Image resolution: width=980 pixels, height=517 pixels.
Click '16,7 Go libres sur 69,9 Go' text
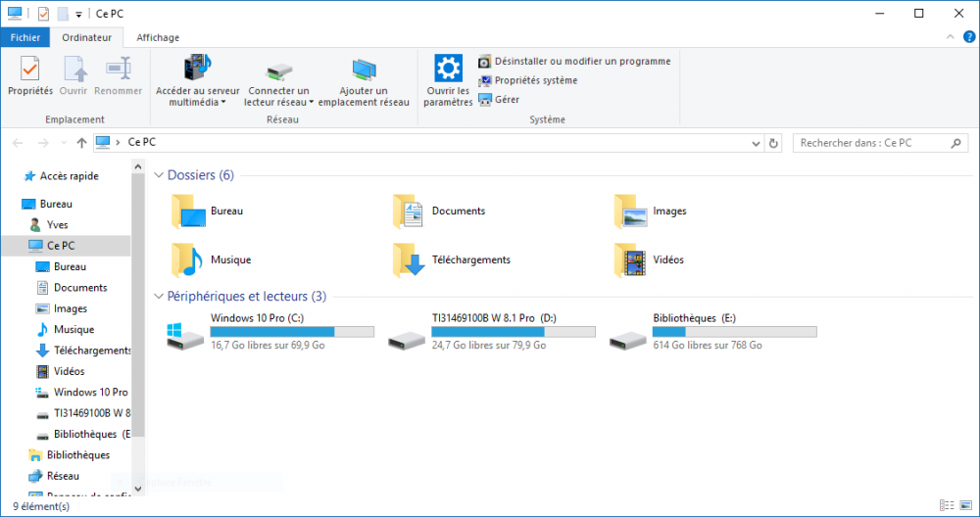pos(269,346)
